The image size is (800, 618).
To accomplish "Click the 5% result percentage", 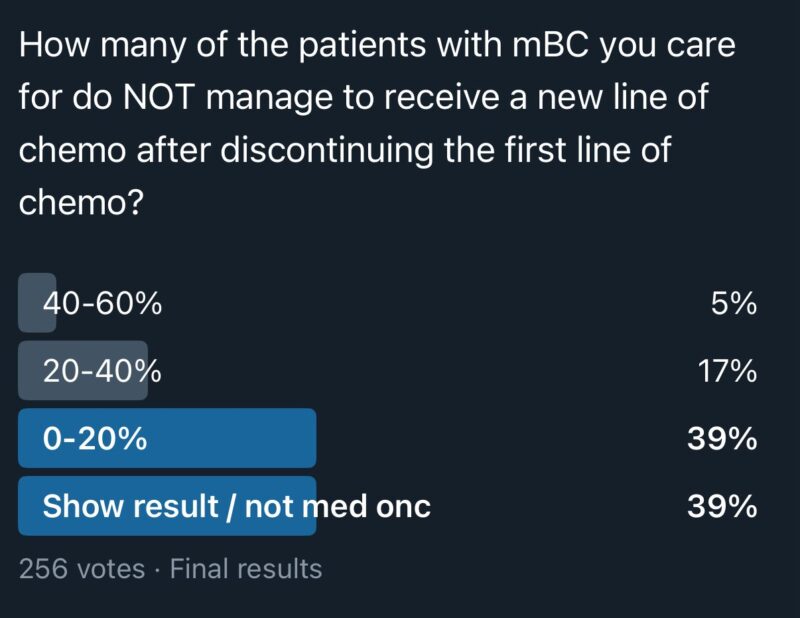I will coord(733,303).
